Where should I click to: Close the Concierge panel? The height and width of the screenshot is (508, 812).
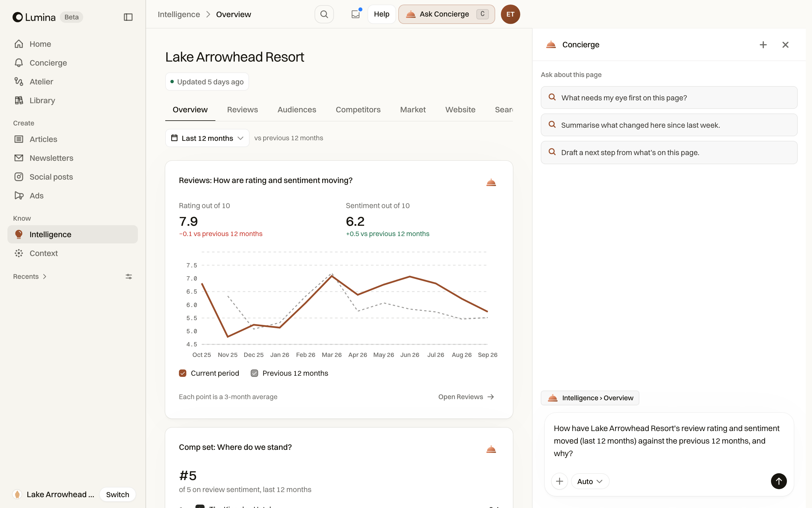(785, 45)
